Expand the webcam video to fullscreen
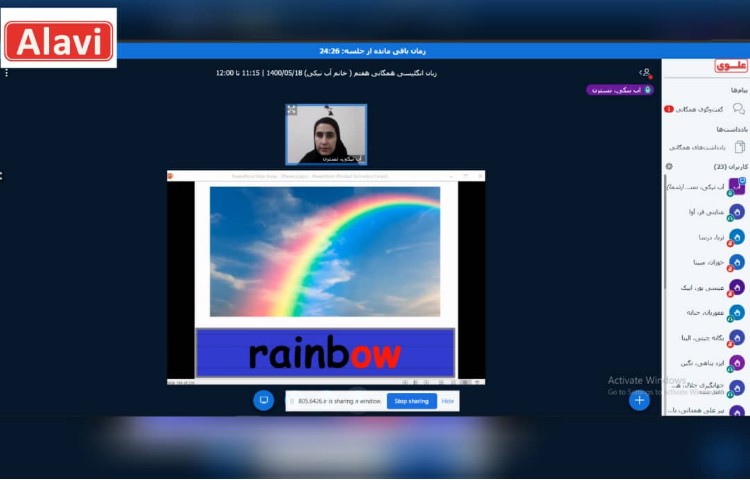 pos(292,110)
